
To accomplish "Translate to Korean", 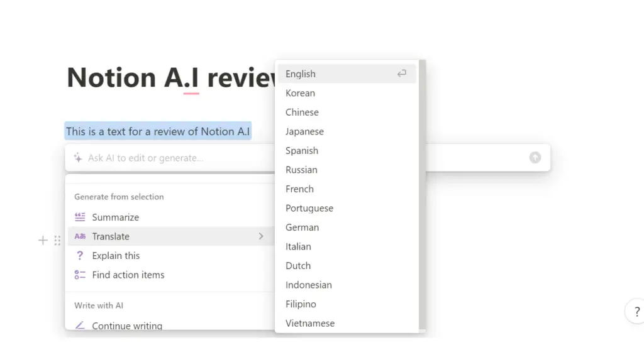I will coord(347,93).
